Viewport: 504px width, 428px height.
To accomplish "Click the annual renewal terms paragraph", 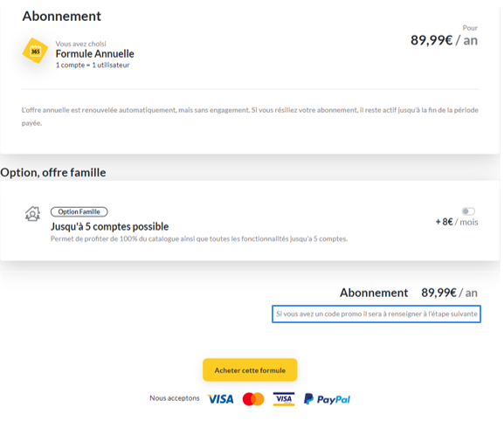I will (x=250, y=116).
